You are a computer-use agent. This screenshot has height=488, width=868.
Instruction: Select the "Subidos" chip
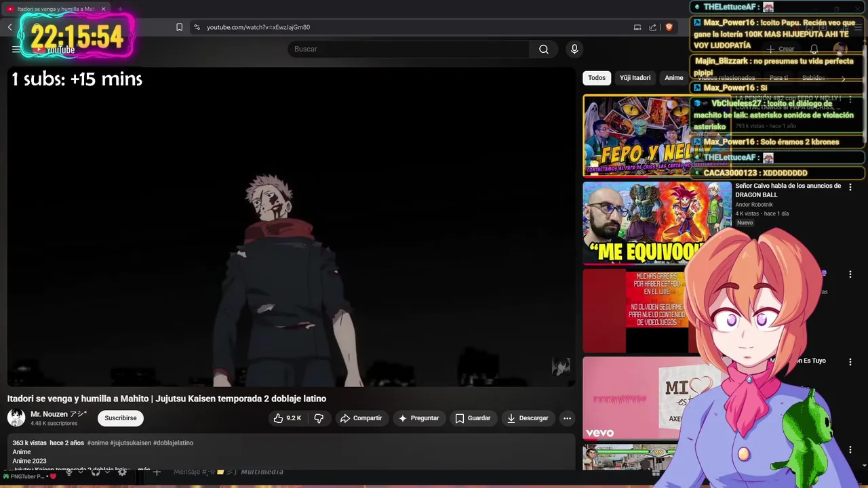click(814, 78)
